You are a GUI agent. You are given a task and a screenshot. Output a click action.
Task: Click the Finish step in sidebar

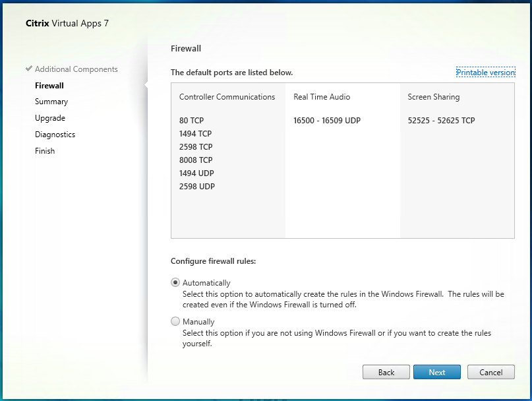click(x=45, y=151)
